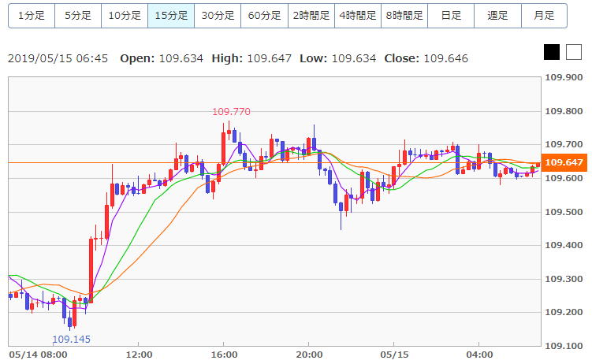The height and width of the screenshot is (364, 592).
Task: Switch to 10分足 timeframe
Action: [125, 16]
